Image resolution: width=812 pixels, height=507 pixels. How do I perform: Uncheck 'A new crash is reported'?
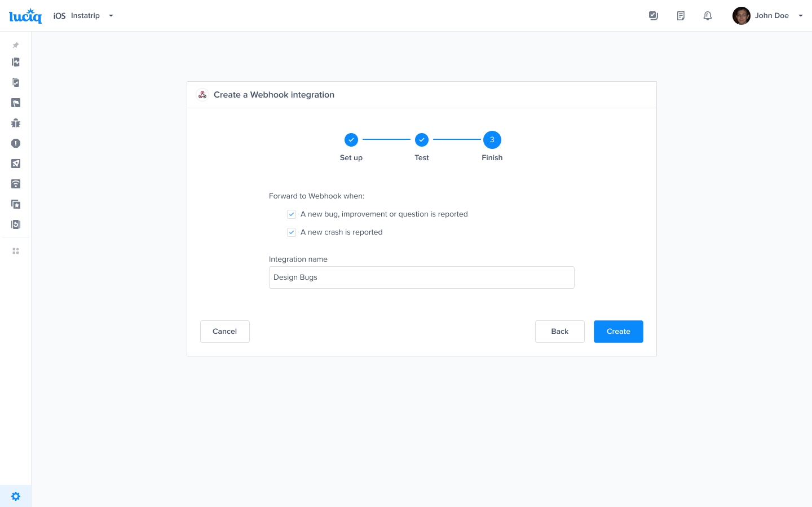[x=292, y=232]
